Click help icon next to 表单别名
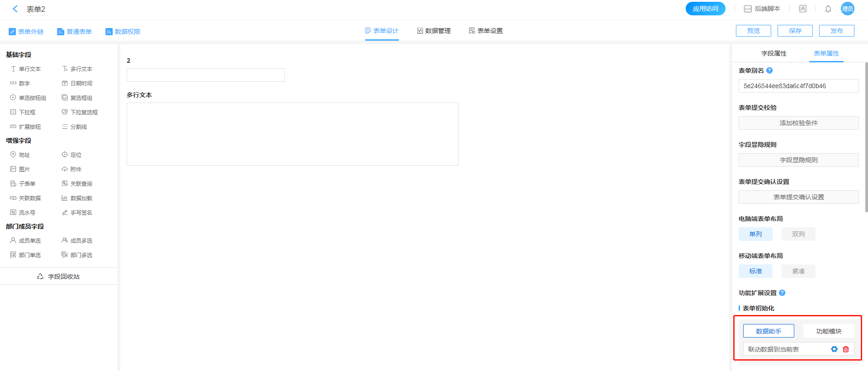This screenshot has height=371, width=868. point(769,70)
